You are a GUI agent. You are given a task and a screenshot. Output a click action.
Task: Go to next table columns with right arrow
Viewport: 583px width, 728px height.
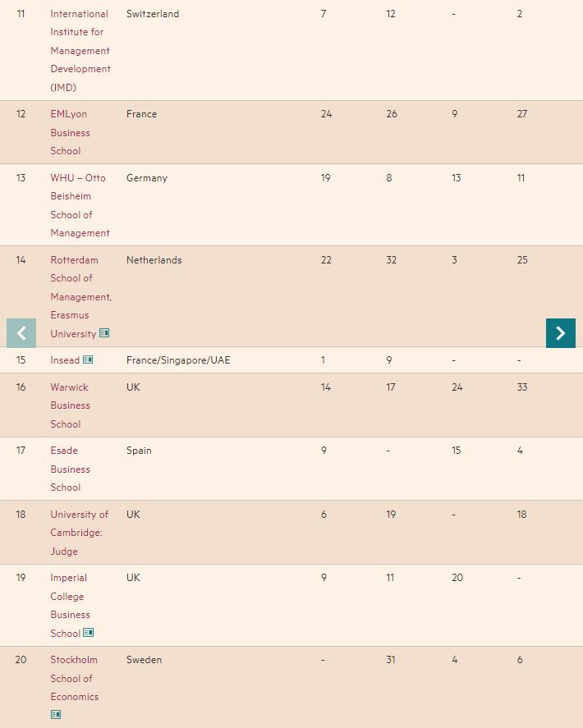pyautogui.click(x=561, y=333)
